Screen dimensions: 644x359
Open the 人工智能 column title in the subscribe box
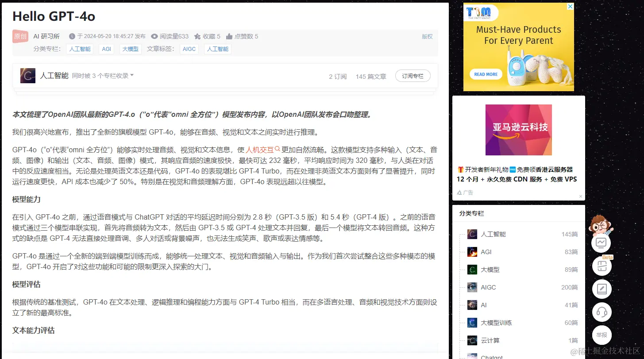[54, 76]
